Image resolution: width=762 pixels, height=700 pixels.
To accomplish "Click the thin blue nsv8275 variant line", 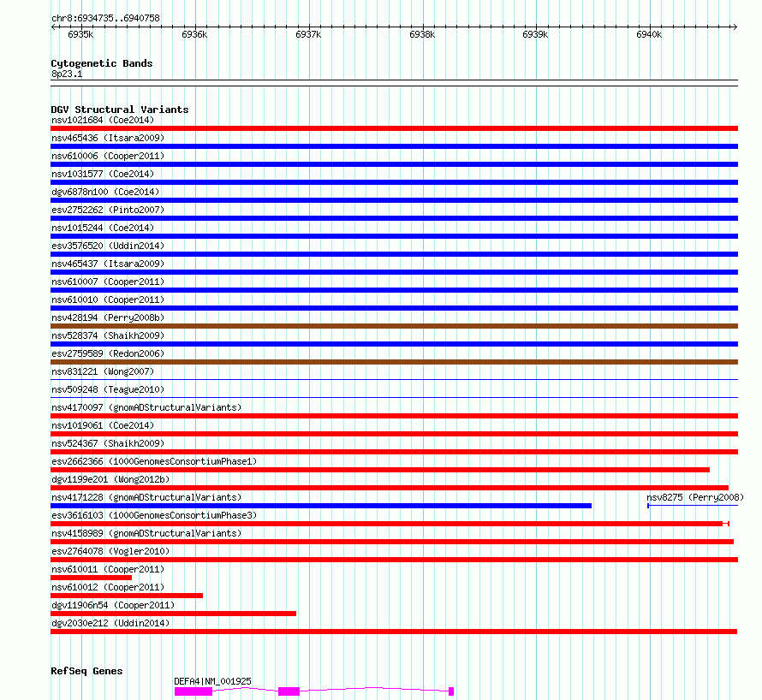I will (x=693, y=506).
